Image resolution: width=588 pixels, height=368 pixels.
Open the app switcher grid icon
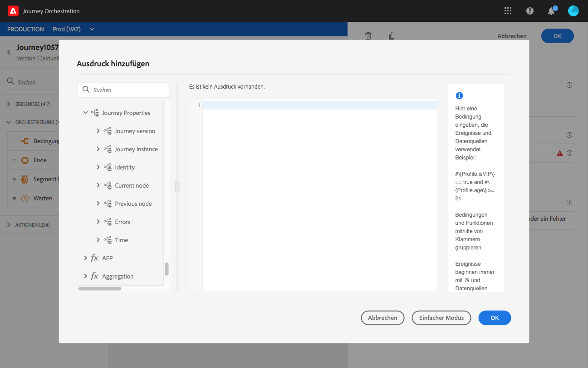(508, 11)
